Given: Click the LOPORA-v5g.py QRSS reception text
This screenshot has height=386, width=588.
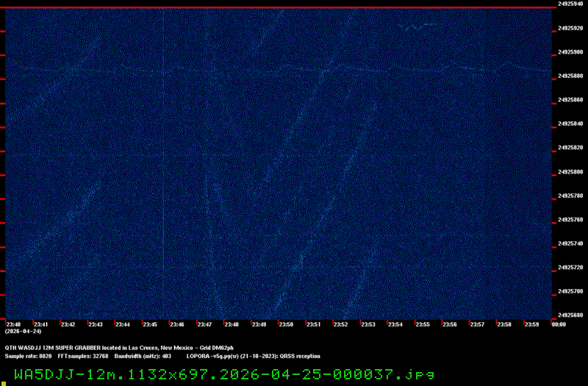Looking at the screenshot, I should pyautogui.click(x=254, y=357).
